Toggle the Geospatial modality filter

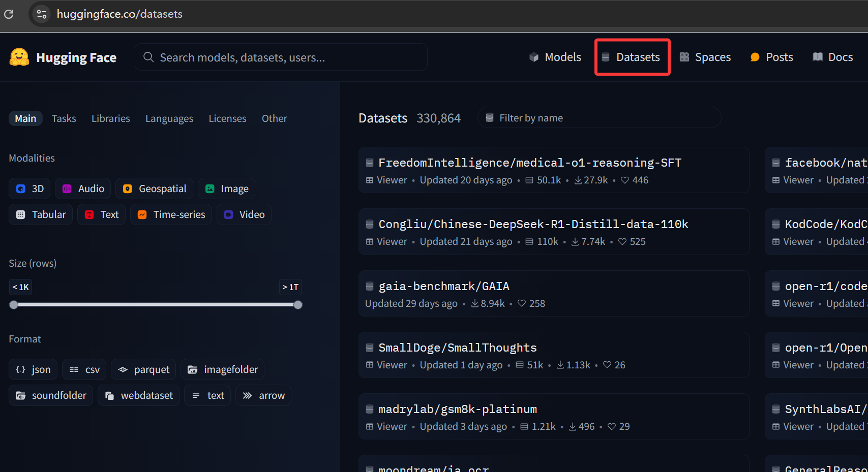pos(155,188)
